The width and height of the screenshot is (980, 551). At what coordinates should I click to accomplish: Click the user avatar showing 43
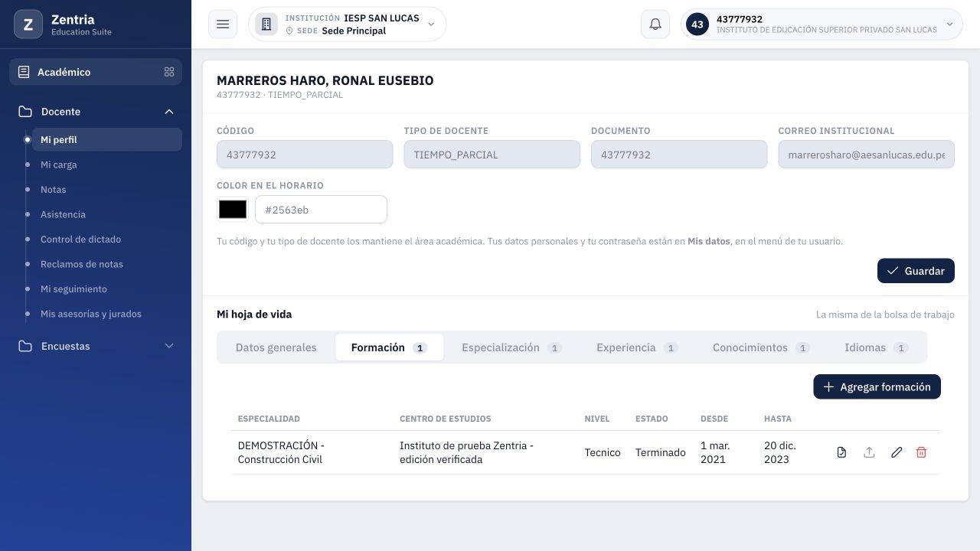(x=697, y=24)
